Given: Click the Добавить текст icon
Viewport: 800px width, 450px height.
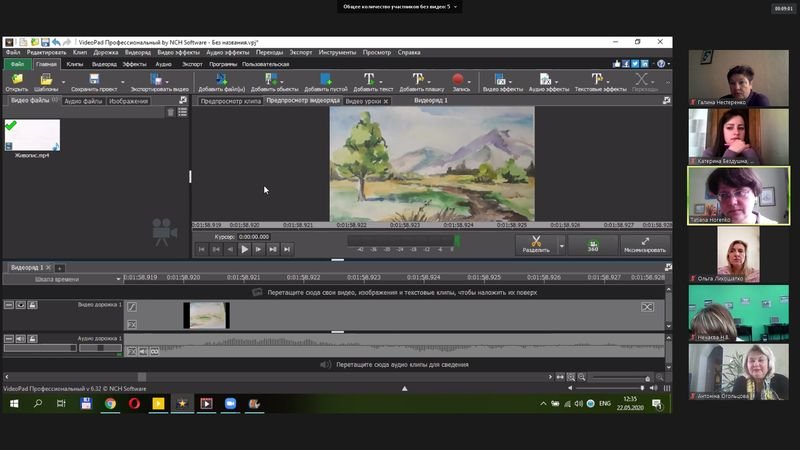Looking at the screenshot, I should [x=368, y=80].
